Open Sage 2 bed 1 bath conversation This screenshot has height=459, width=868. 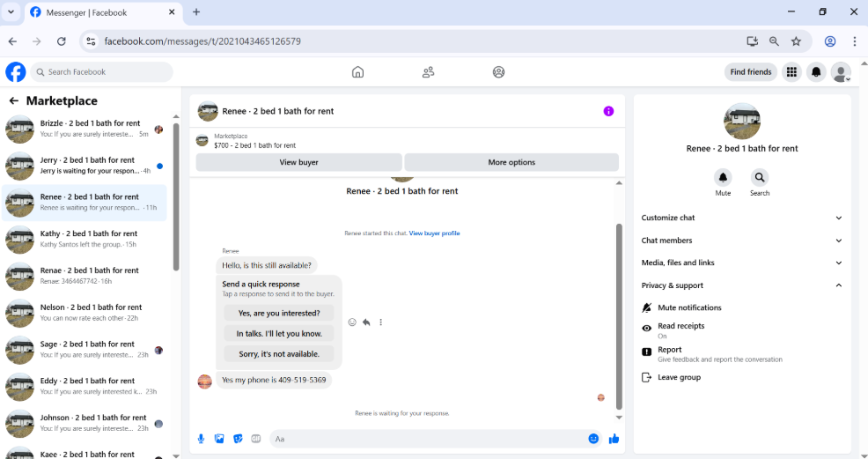(x=85, y=350)
